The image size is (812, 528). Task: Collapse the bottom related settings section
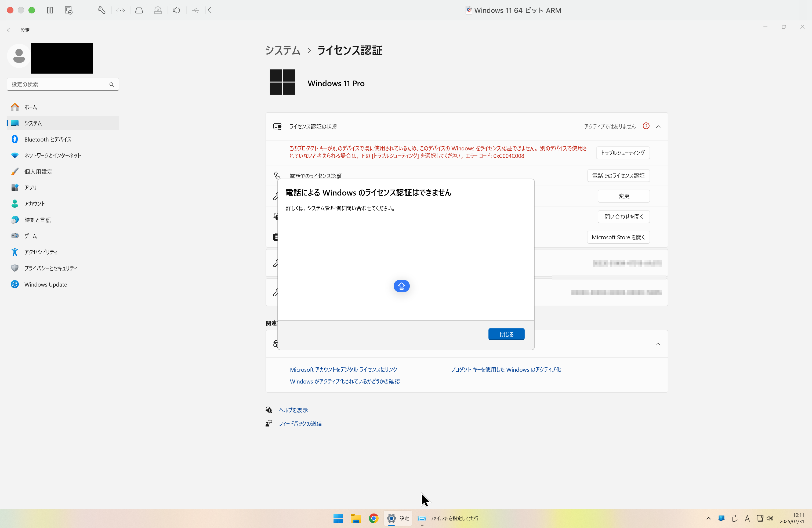click(x=658, y=344)
